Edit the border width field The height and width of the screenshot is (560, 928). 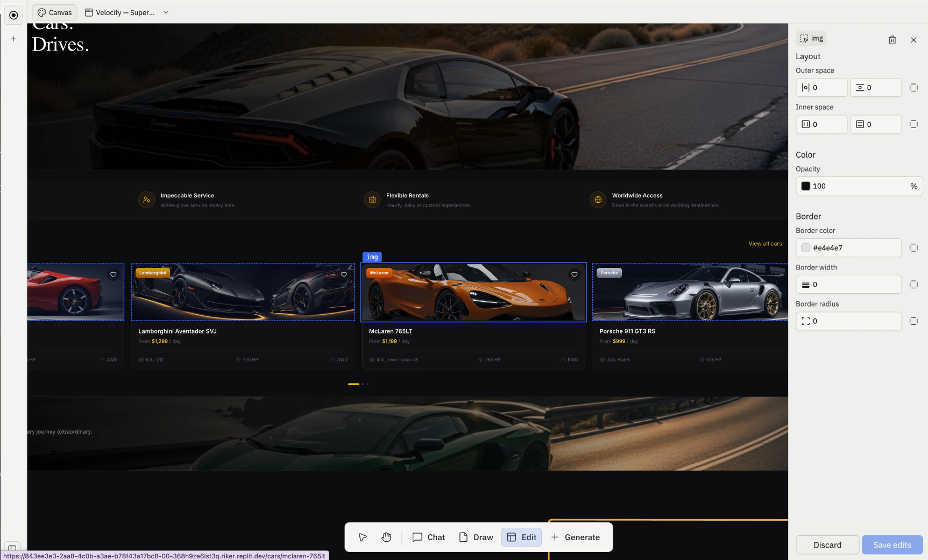(849, 285)
